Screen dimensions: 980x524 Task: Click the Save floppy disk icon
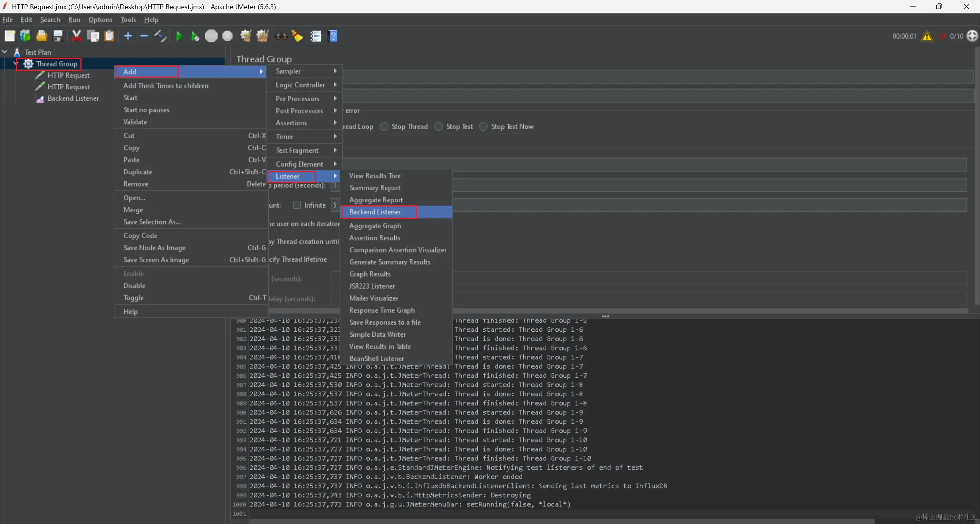(x=58, y=36)
